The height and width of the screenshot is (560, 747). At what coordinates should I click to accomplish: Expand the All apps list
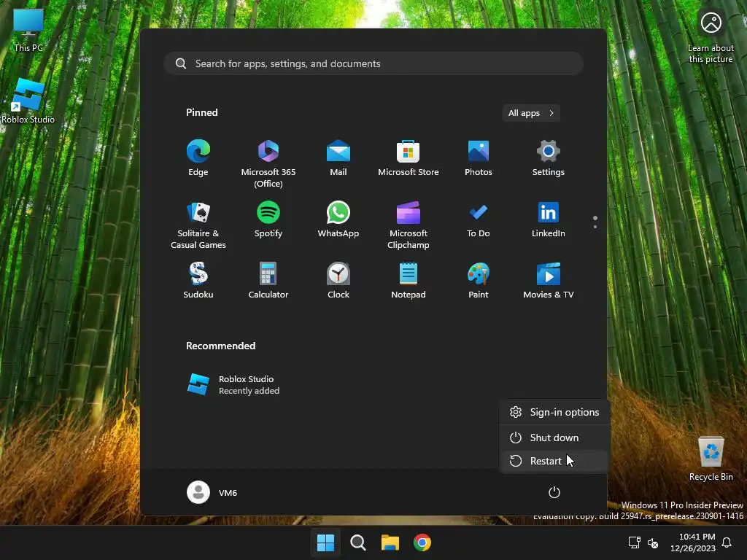pyautogui.click(x=531, y=113)
